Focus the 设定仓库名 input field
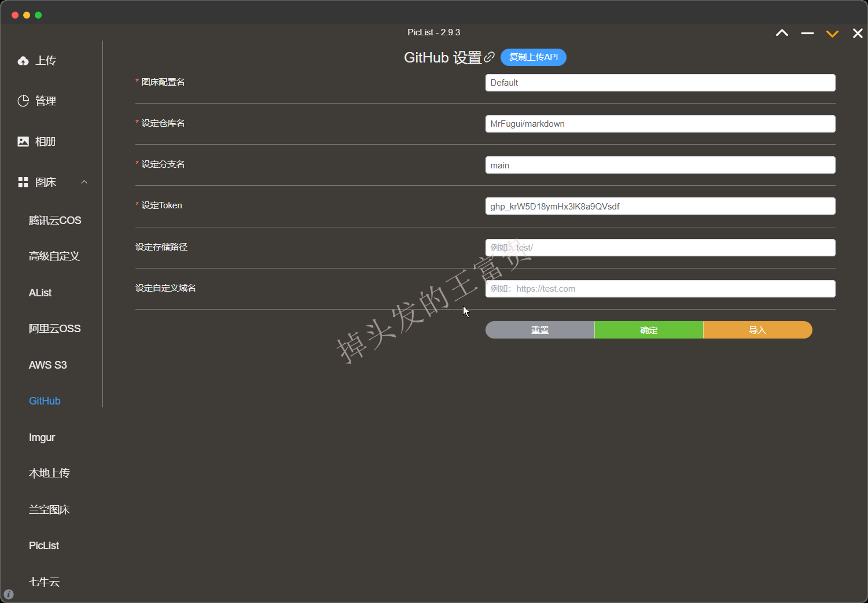Image resolution: width=868 pixels, height=603 pixels. (660, 124)
